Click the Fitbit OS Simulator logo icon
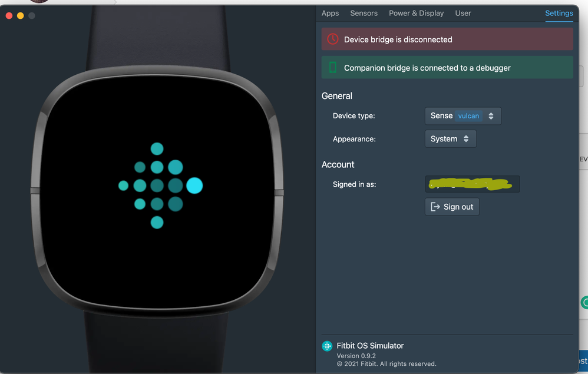588x374 pixels. click(327, 346)
